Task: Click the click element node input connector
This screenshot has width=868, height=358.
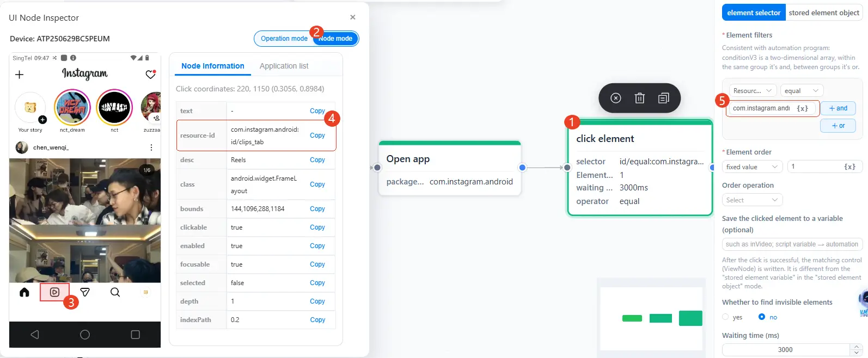Action: pos(567,168)
